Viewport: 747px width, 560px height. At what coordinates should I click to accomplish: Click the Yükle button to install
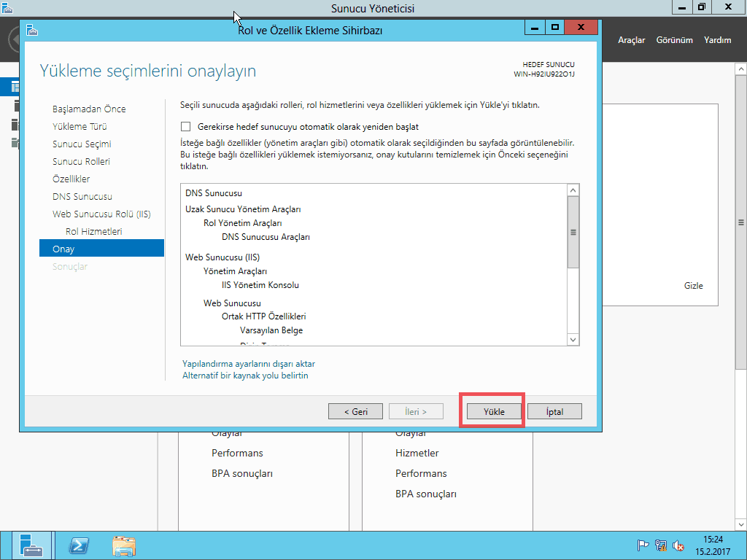coord(494,411)
